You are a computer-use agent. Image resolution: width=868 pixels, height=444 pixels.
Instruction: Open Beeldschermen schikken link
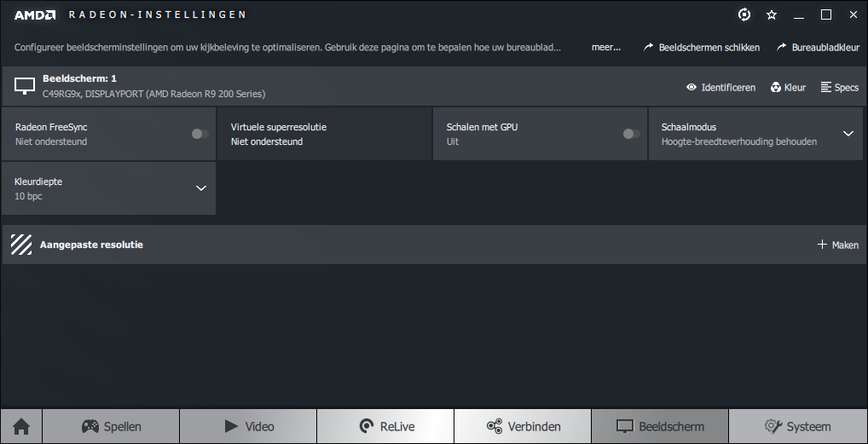tap(709, 47)
